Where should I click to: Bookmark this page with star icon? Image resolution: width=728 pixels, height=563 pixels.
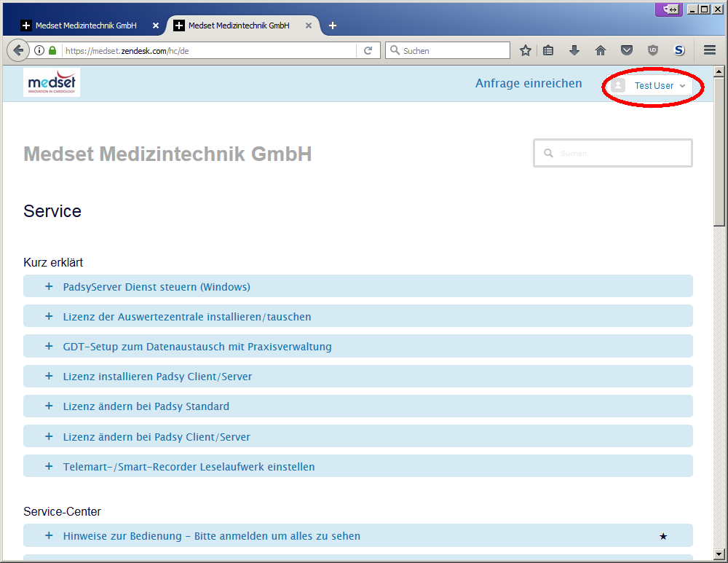coord(526,50)
